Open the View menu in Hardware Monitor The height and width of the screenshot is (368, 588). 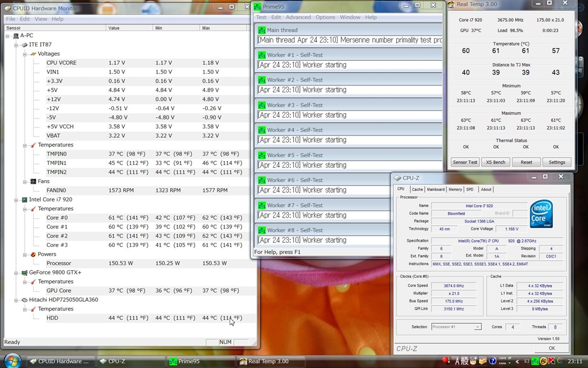41,19
